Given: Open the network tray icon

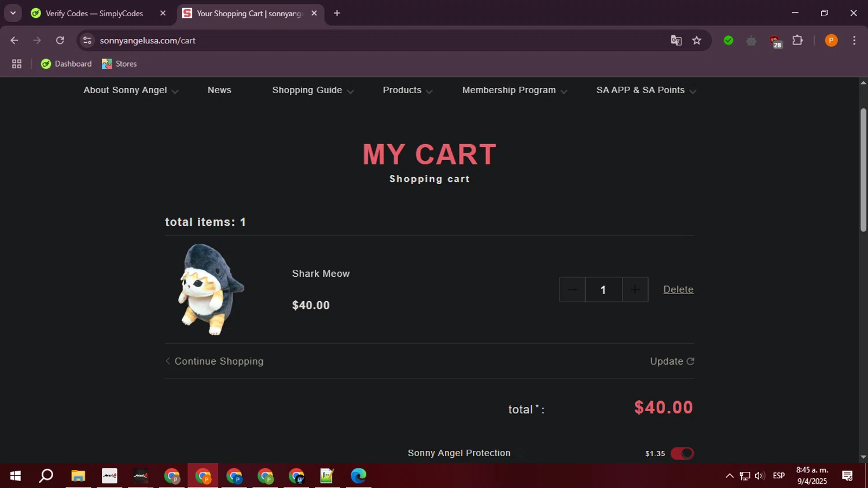Looking at the screenshot, I should coord(745,476).
